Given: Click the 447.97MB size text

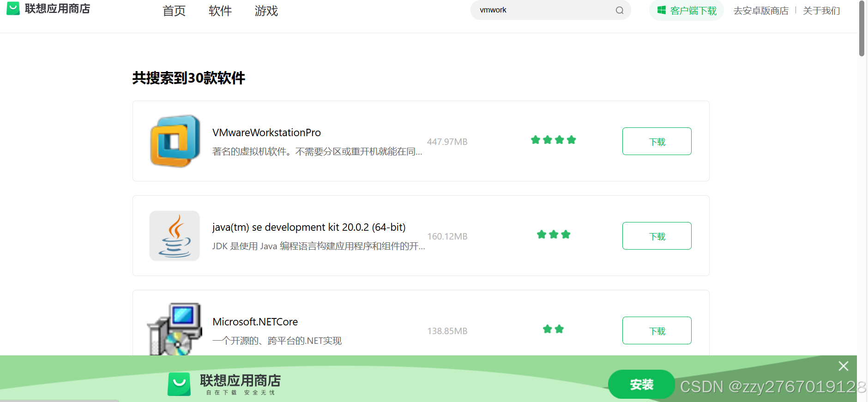Looking at the screenshot, I should point(447,142).
